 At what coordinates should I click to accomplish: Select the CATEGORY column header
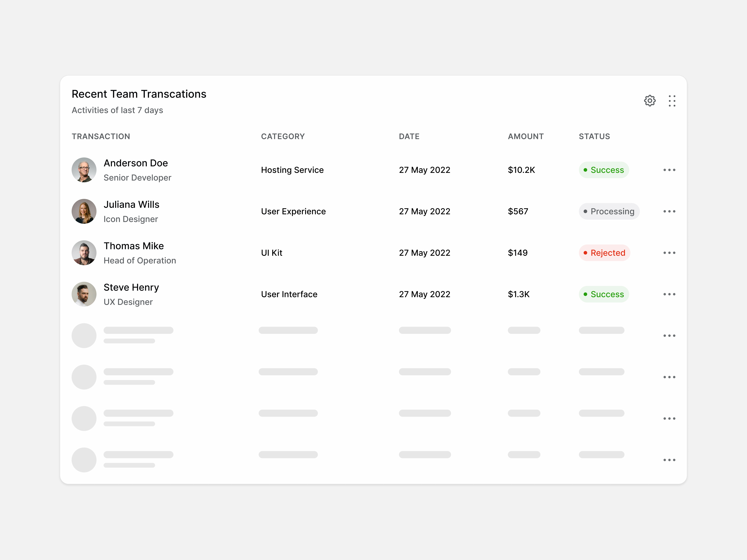[283, 136]
